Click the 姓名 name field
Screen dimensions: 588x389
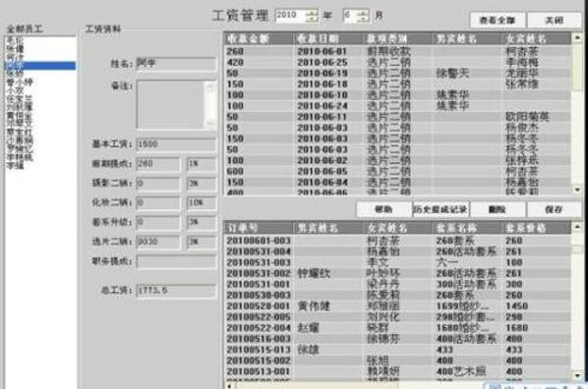(176, 64)
